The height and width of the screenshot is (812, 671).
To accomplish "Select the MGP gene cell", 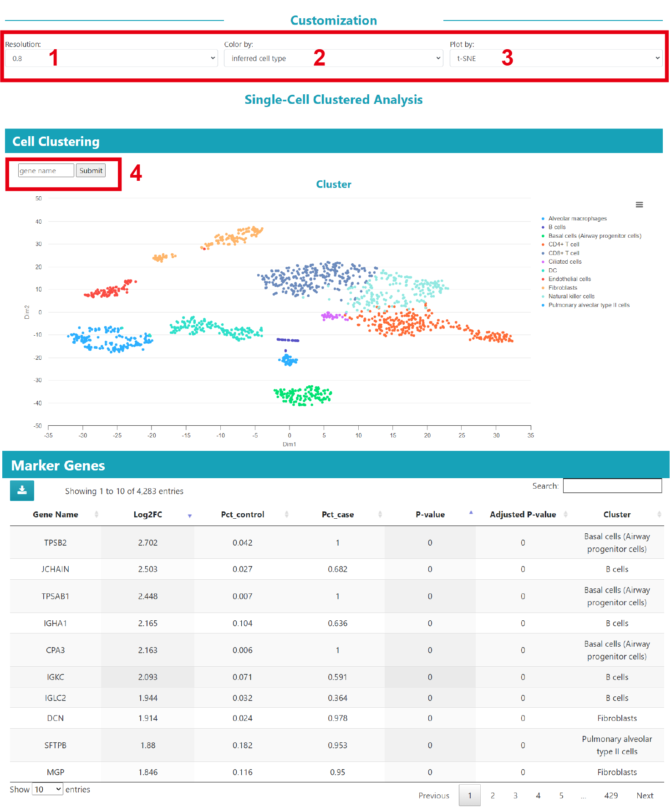I will point(56,772).
